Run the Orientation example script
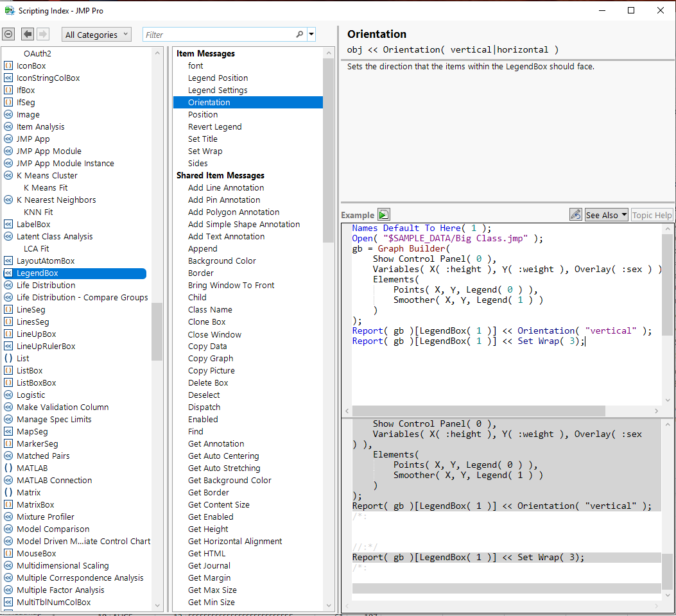Viewport: 676px width, 616px height. point(383,214)
